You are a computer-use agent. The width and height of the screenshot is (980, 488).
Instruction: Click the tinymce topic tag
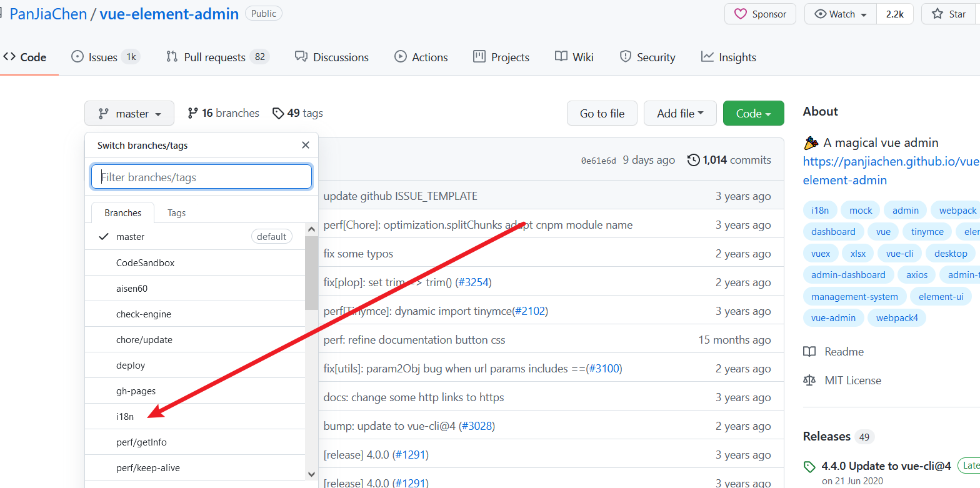(927, 232)
